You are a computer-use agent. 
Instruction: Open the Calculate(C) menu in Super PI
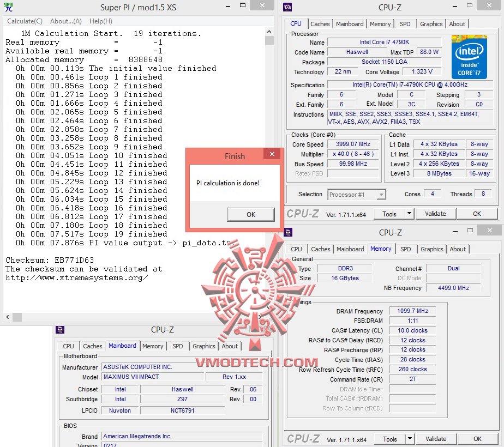(25, 21)
